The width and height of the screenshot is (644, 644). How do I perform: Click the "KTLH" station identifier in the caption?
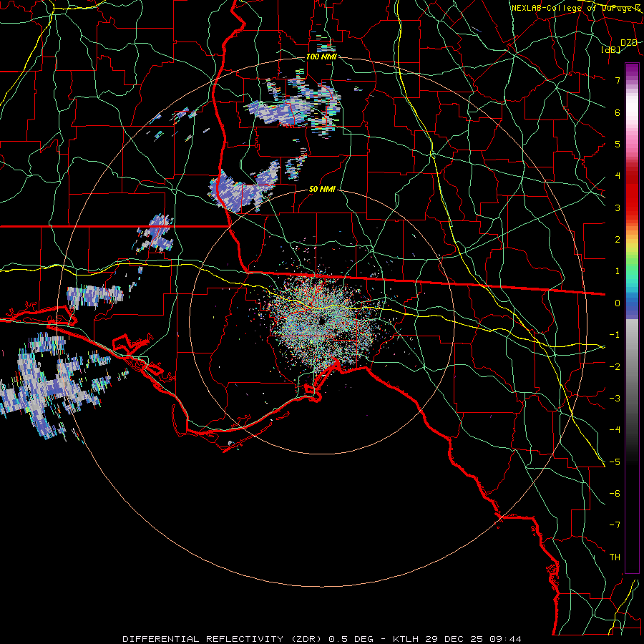[406, 639]
